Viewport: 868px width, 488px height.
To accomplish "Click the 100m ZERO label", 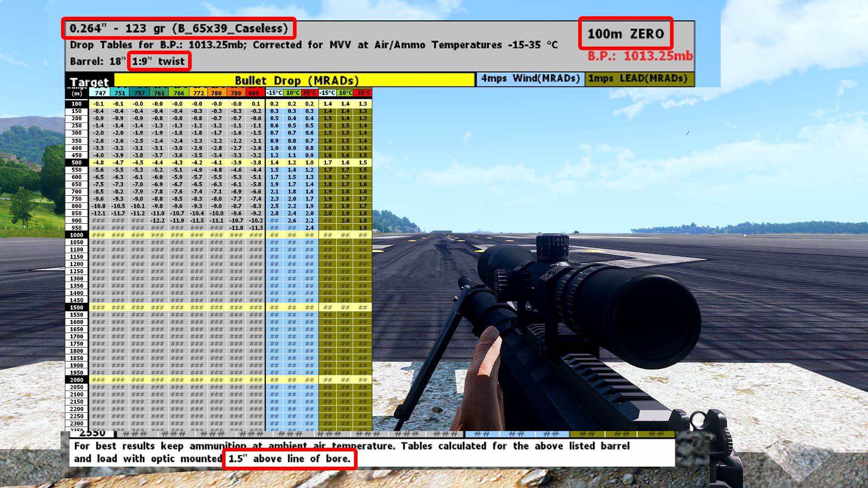I will 625,34.
